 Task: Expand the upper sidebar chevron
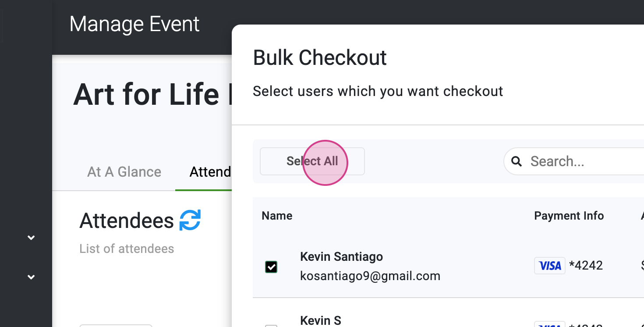[x=31, y=238]
